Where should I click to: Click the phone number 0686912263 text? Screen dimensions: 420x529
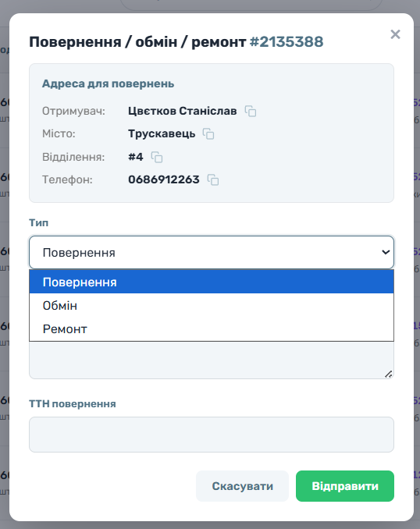164,179
